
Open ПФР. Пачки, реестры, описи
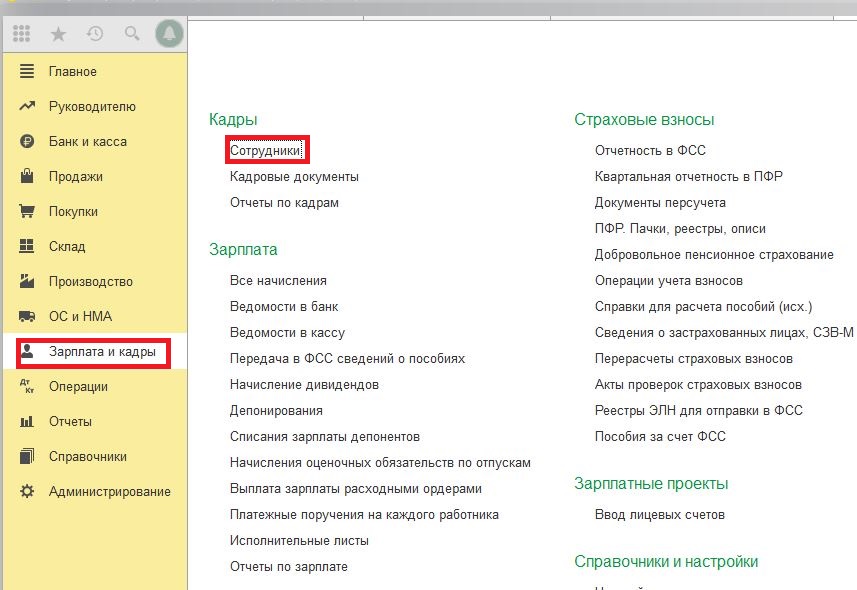point(680,229)
